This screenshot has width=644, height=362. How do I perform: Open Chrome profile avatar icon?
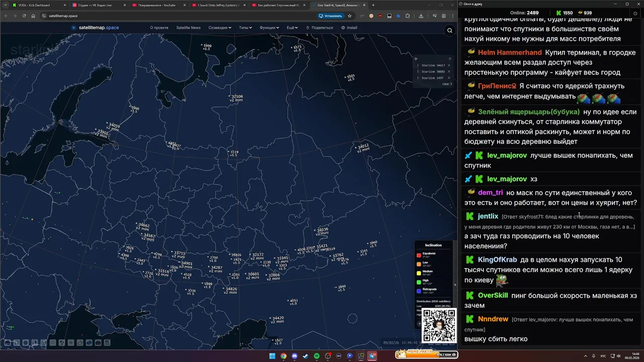pyautogui.click(x=444, y=16)
